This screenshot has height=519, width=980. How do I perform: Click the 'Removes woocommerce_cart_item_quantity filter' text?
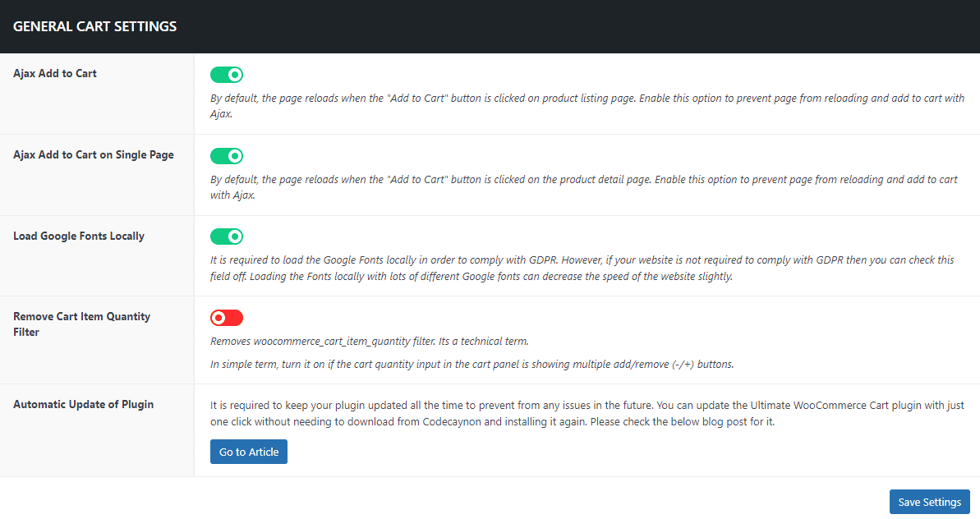click(x=370, y=342)
